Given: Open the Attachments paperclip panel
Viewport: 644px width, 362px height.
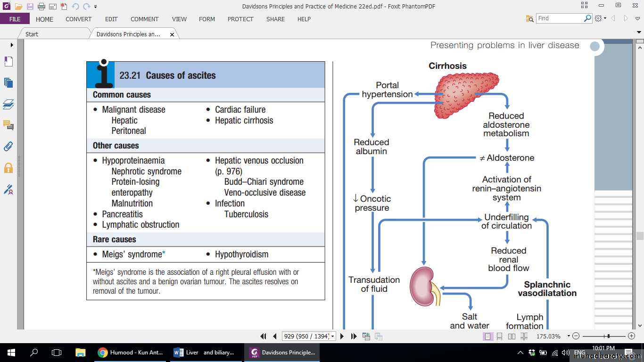Looking at the screenshot, I should coord(8,147).
